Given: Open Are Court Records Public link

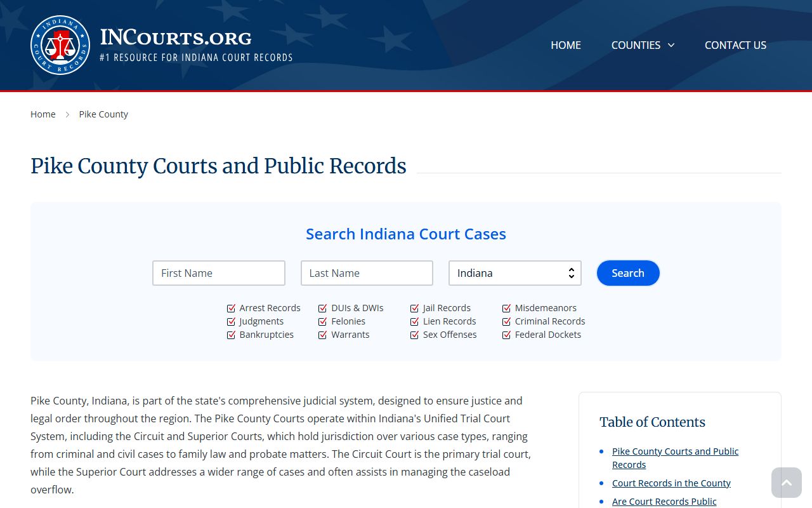Looking at the screenshot, I should pyautogui.click(x=664, y=502).
